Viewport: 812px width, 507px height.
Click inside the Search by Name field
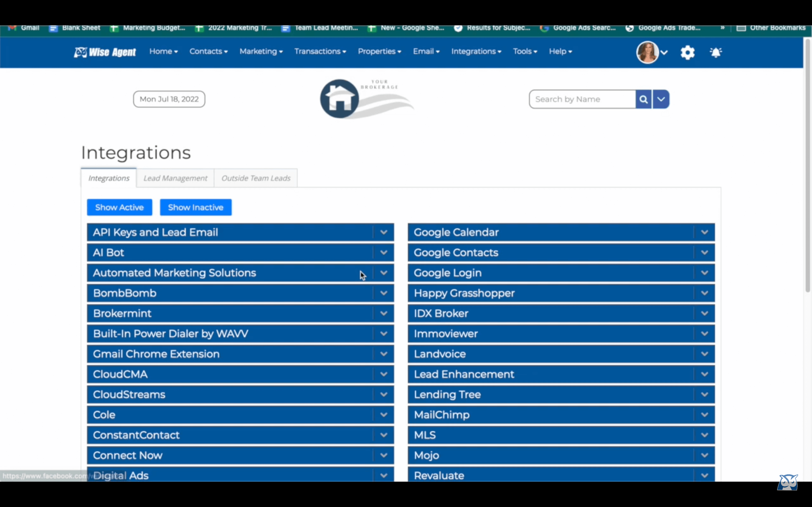click(582, 99)
